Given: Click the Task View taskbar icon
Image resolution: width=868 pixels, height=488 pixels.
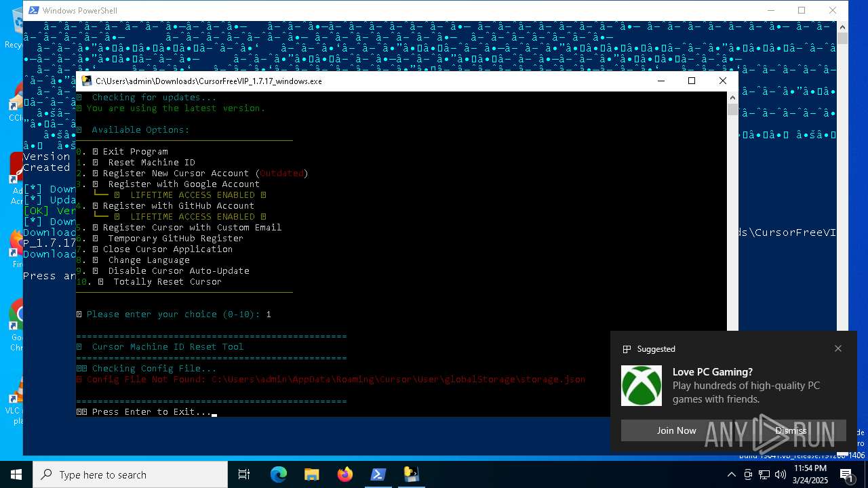Looking at the screenshot, I should [244, 474].
